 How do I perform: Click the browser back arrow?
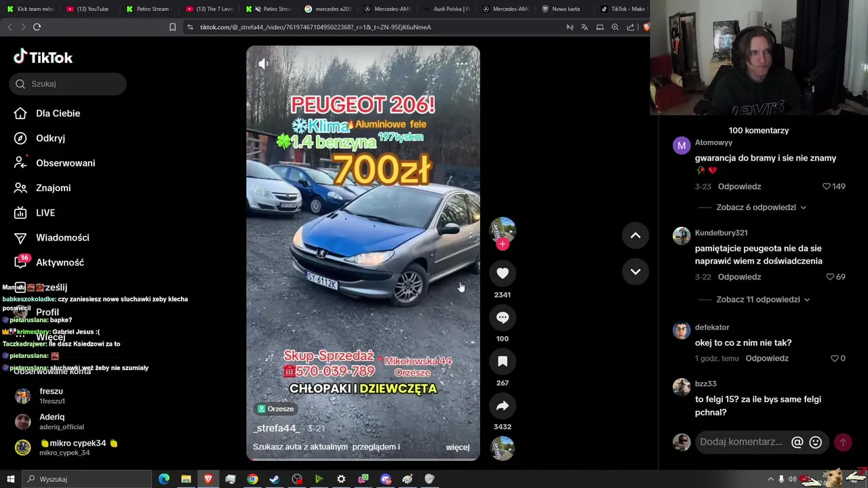[x=9, y=27]
